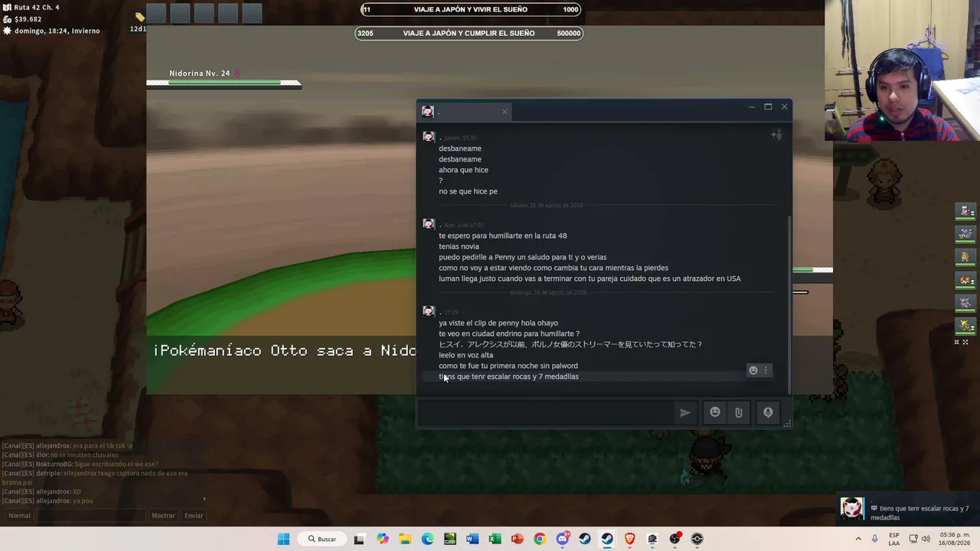This screenshot has width=980, height=551.
Task: Select message 'tenias novia' in Steam chat
Action: pyautogui.click(x=459, y=246)
